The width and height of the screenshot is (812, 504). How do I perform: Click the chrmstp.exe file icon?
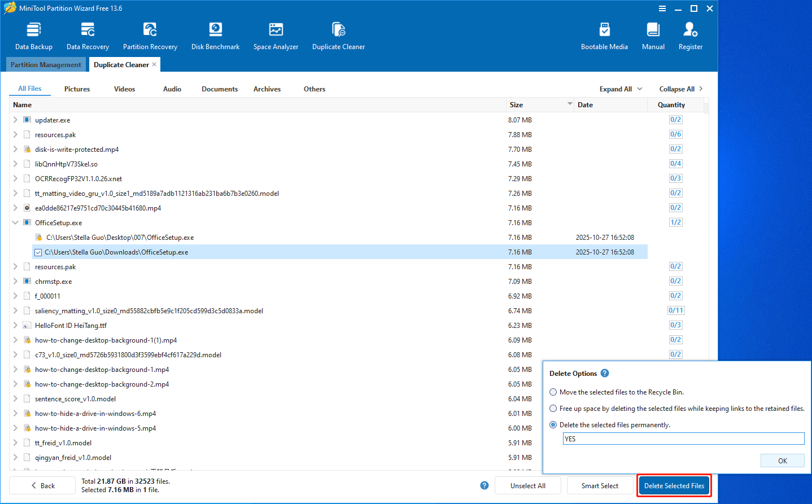(27, 281)
